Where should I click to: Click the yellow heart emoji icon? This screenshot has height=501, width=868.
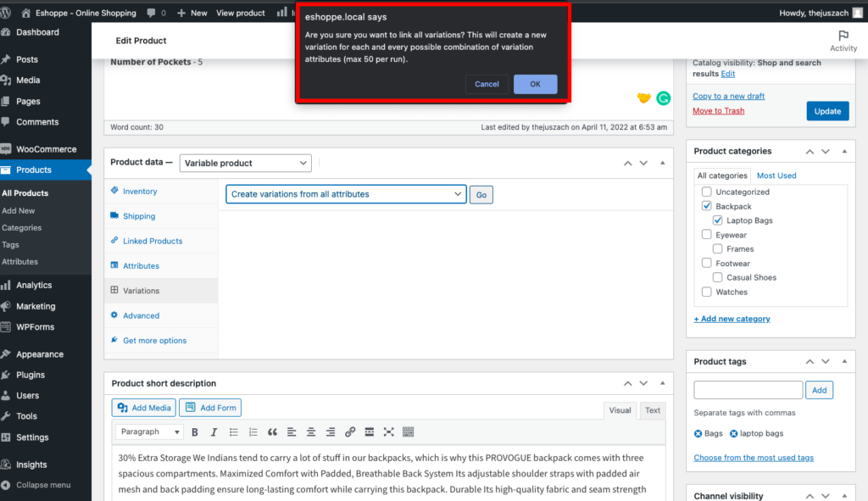click(643, 98)
